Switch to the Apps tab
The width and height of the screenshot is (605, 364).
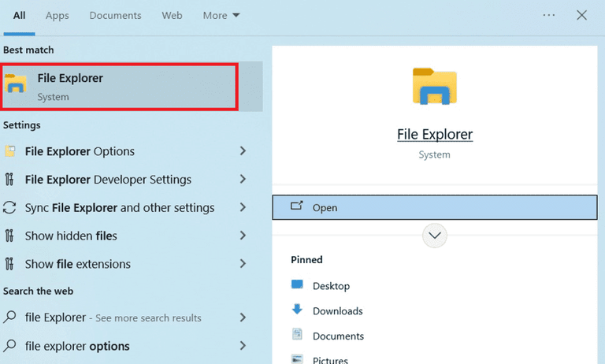point(57,16)
